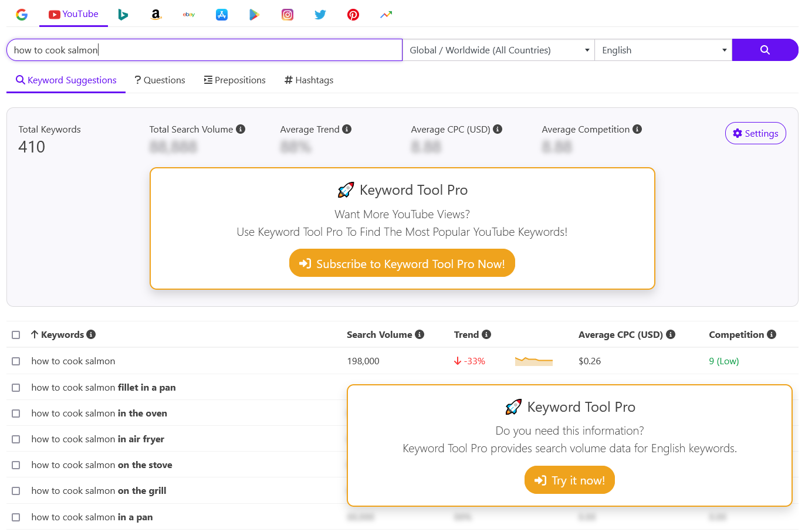Switch to the Hashtags tab
This screenshot has height=532, width=805.
pos(309,80)
